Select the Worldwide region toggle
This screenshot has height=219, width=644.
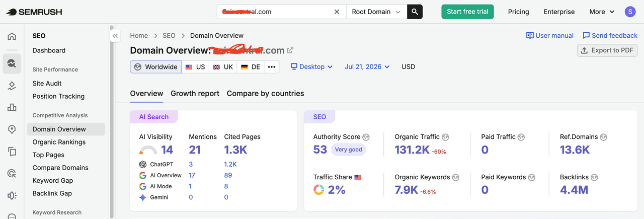[156, 67]
